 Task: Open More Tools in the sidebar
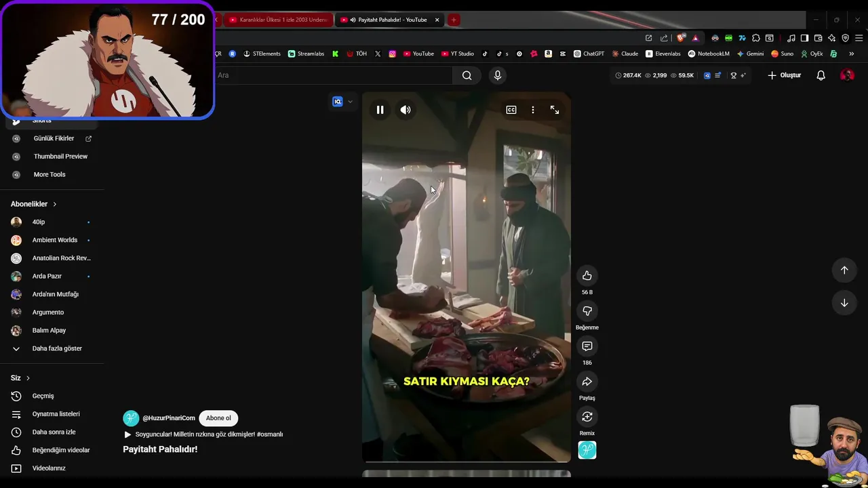(x=50, y=175)
